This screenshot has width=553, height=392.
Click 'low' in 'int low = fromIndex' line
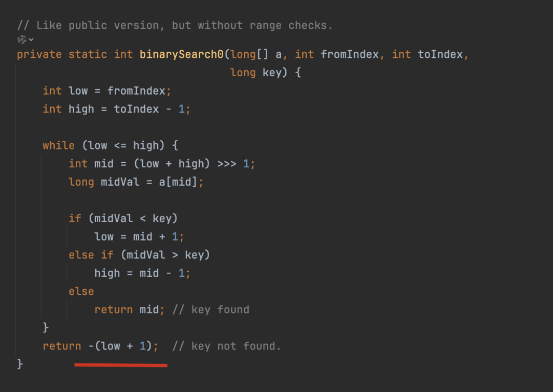coord(78,91)
